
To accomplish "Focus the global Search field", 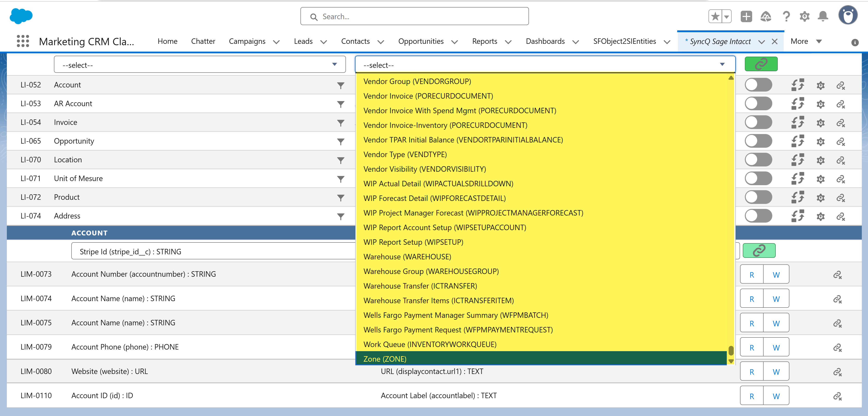I will click(414, 16).
